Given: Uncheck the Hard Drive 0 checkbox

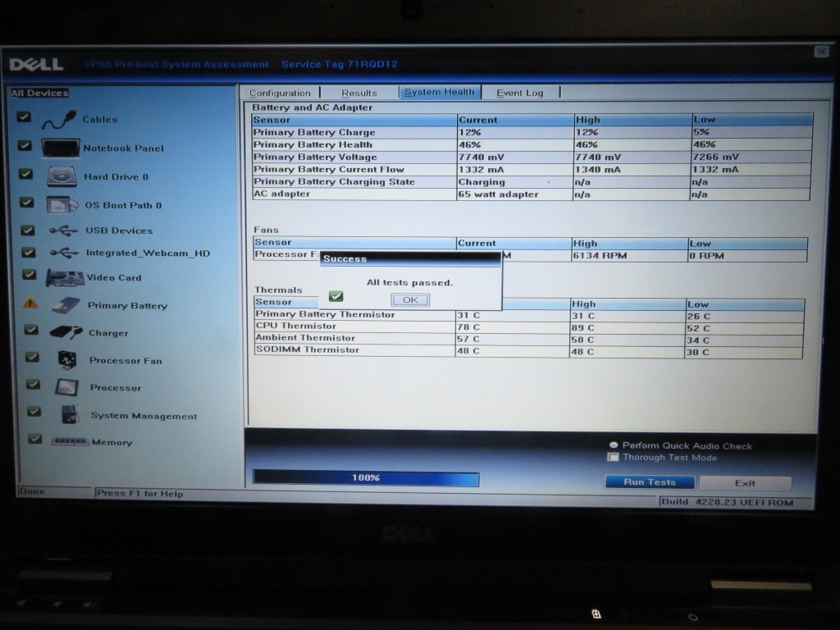Looking at the screenshot, I should coord(25,174).
